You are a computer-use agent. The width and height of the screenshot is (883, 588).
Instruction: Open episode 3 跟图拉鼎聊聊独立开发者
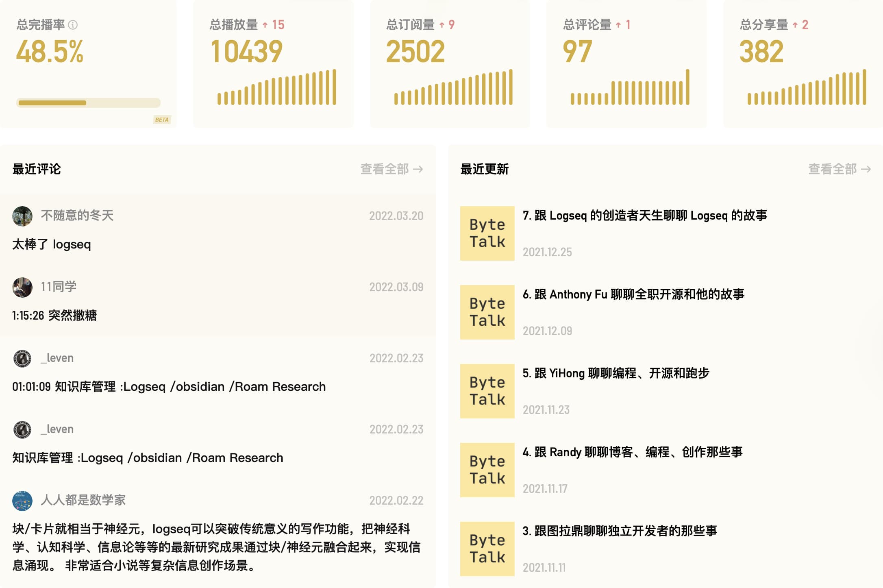click(620, 531)
